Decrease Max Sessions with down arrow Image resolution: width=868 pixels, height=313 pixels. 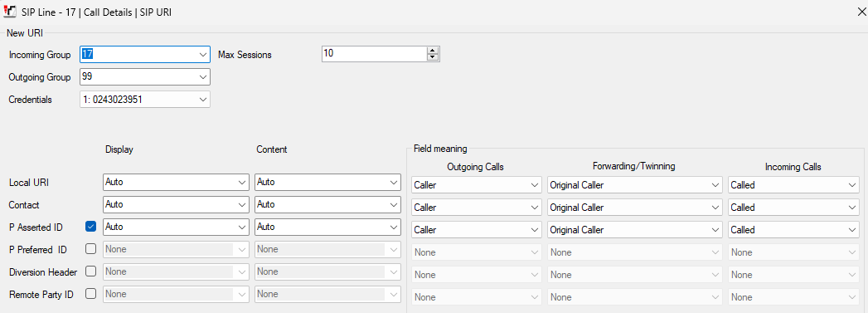click(x=433, y=57)
